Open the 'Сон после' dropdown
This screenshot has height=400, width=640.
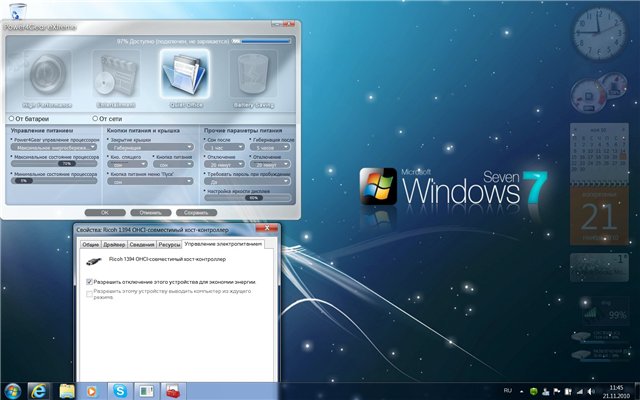(224, 147)
